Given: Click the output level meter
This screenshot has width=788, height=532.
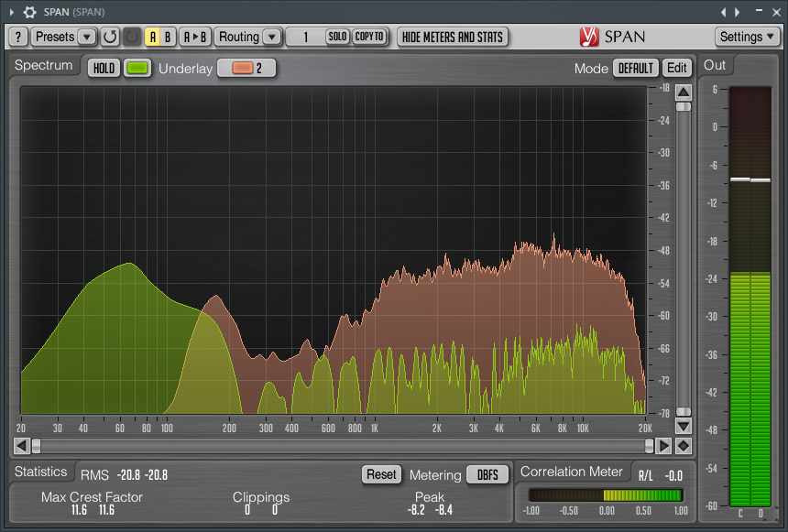Looking at the screenshot, I should (x=750, y=297).
